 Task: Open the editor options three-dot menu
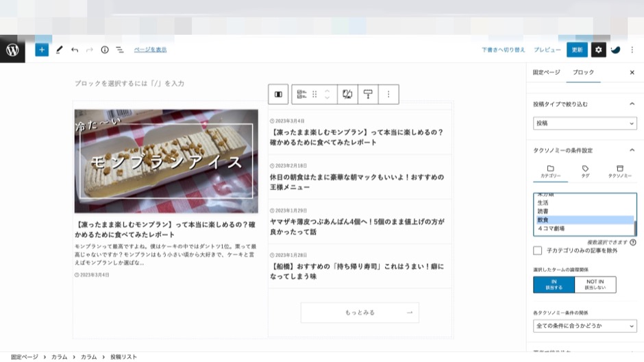point(632,50)
